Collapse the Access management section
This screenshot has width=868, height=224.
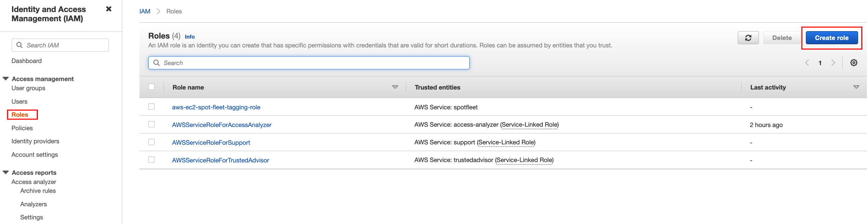6,79
